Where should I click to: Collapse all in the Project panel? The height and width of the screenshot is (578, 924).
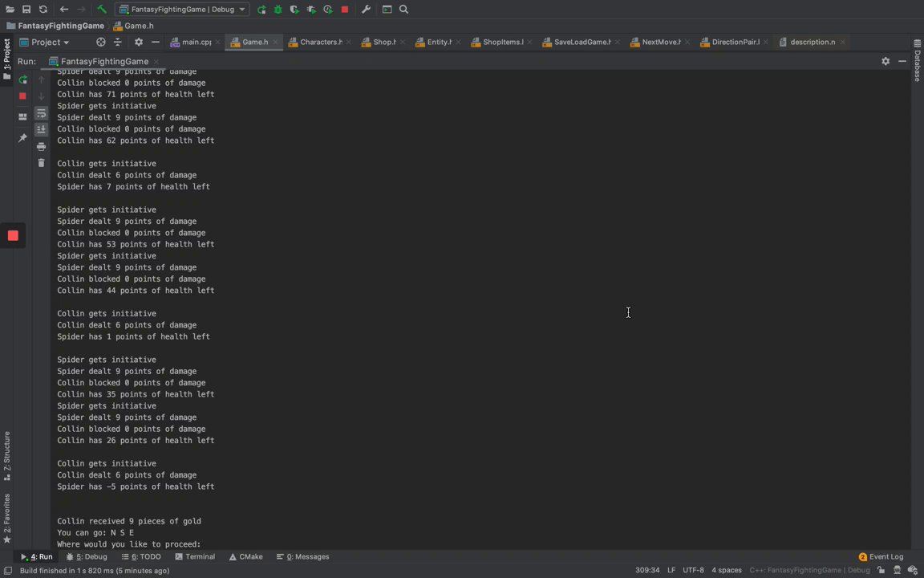pyautogui.click(x=118, y=42)
